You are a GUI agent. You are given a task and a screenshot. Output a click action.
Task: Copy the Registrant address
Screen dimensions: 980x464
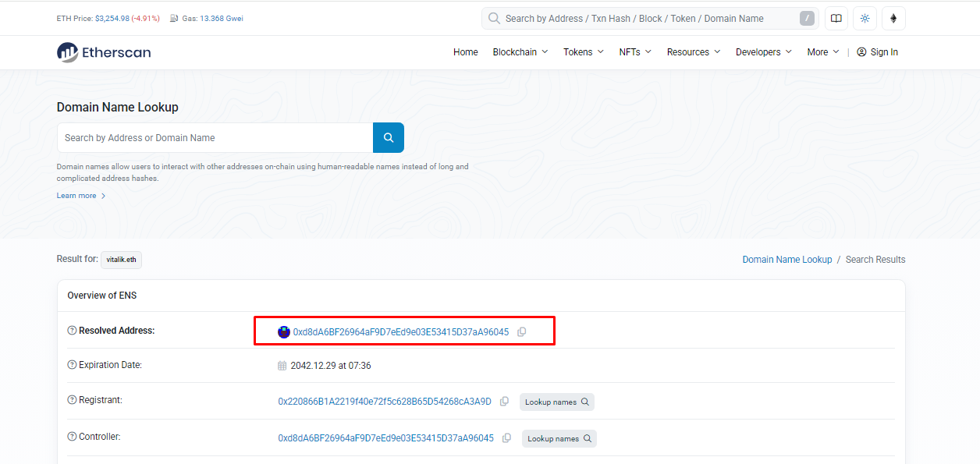click(505, 402)
